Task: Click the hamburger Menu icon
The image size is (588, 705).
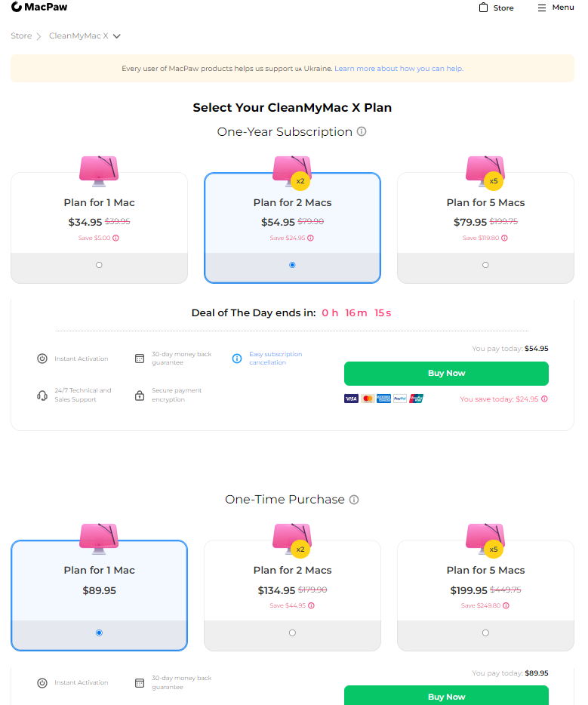Action: (x=541, y=8)
